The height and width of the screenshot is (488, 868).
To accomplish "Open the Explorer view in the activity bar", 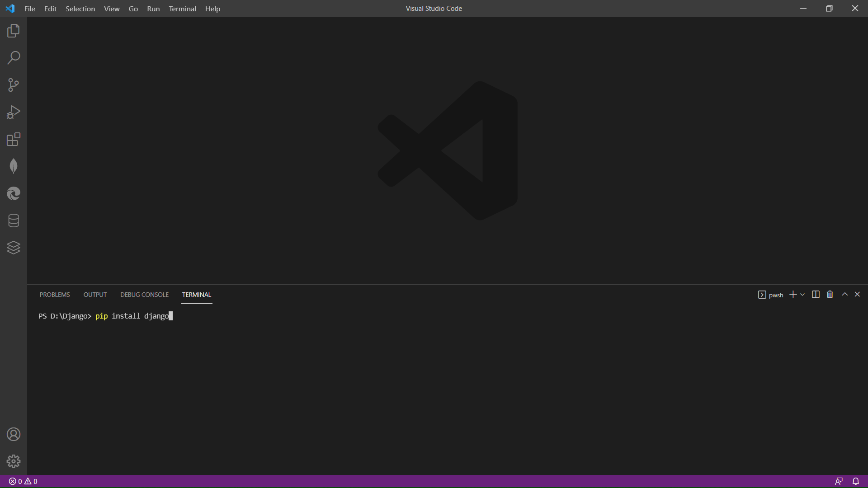I will click(x=14, y=31).
